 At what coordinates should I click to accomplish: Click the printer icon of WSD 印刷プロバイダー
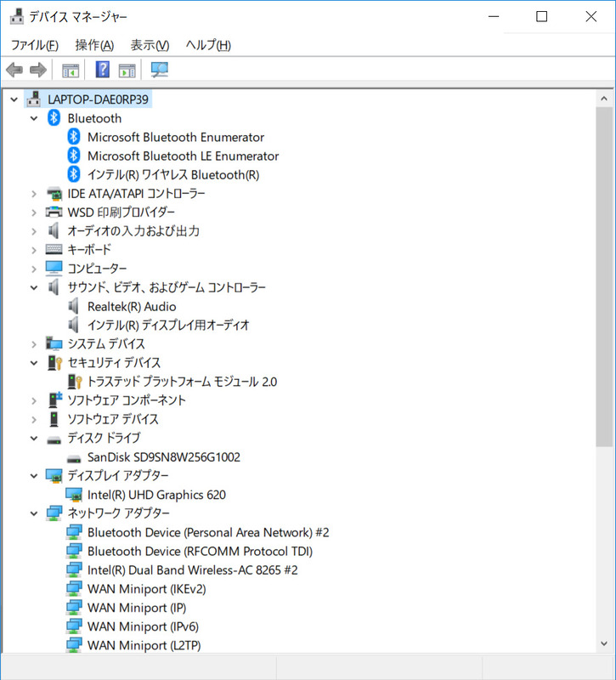[x=54, y=212]
